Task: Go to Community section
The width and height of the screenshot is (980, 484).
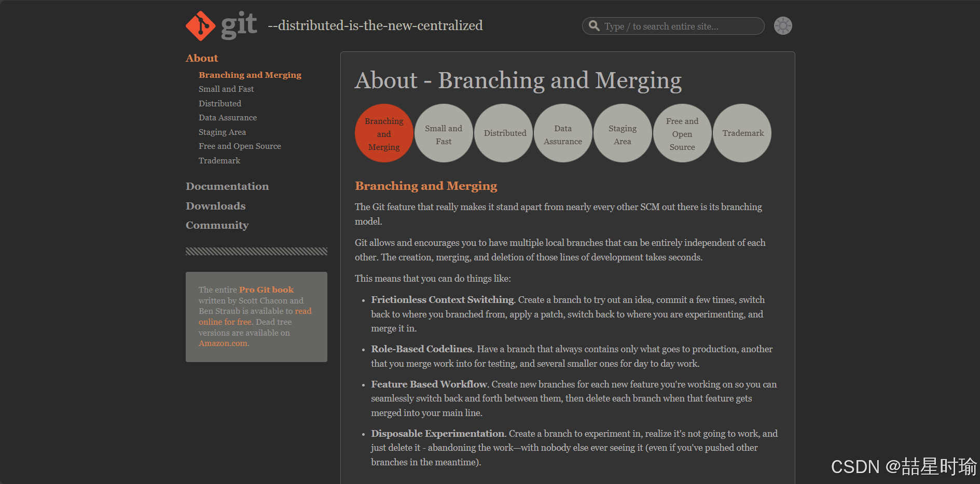Action: click(x=217, y=225)
